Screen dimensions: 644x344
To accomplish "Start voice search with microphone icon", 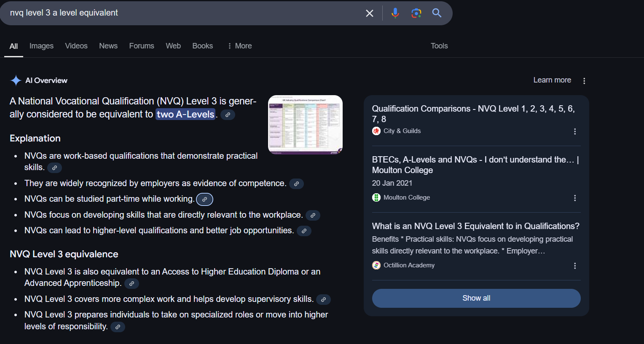I will click(x=395, y=13).
